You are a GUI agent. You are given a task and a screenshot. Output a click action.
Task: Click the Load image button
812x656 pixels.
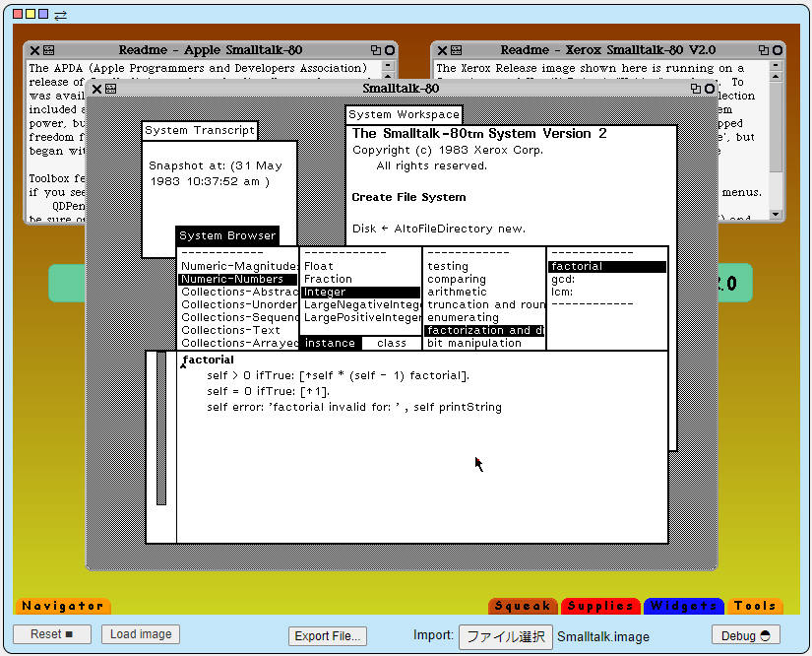[141, 634]
